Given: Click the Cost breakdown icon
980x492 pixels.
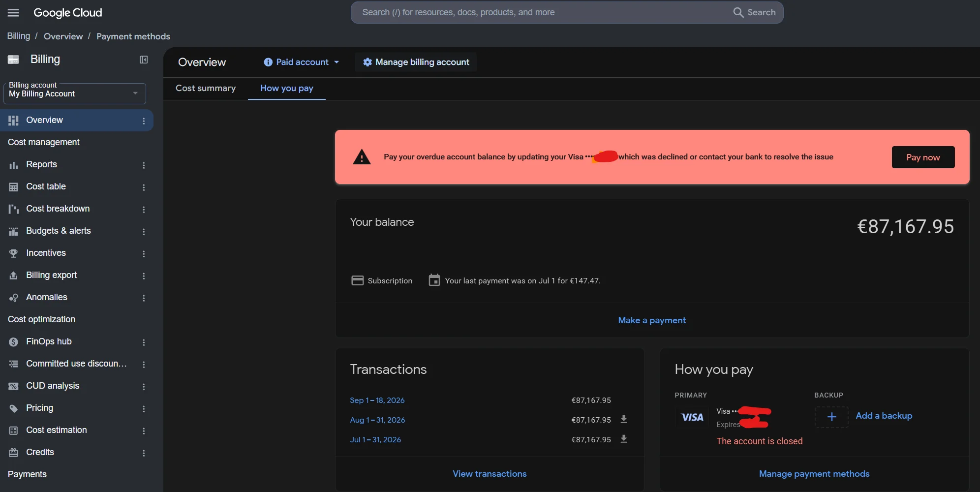Looking at the screenshot, I should (13, 209).
